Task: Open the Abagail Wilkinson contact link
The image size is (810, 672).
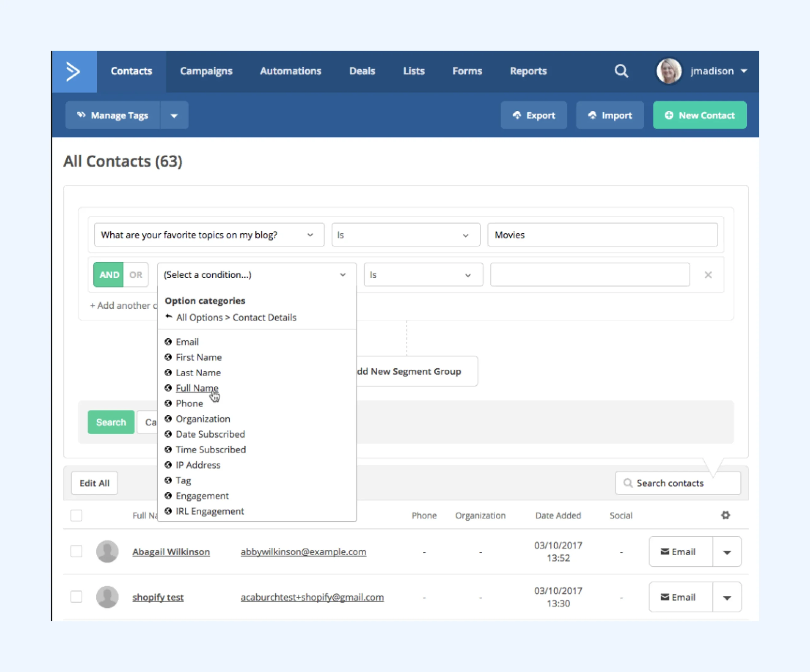Action: pyautogui.click(x=171, y=552)
